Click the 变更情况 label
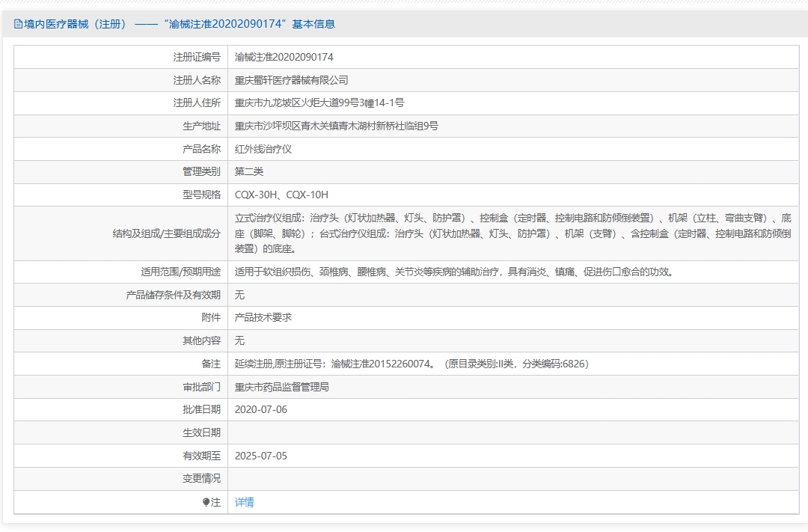The width and height of the screenshot is (808, 532). pyautogui.click(x=201, y=479)
